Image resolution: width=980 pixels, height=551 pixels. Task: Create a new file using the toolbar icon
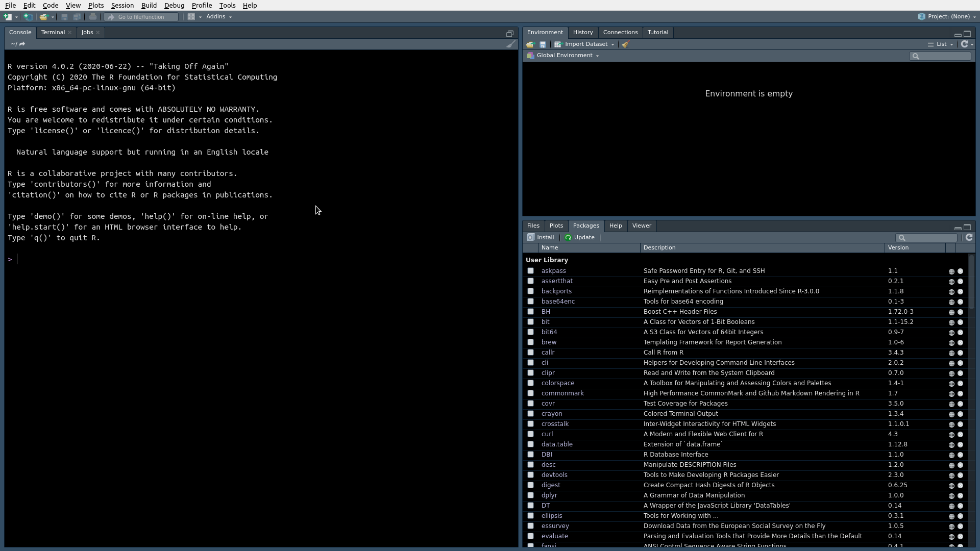coord(7,16)
